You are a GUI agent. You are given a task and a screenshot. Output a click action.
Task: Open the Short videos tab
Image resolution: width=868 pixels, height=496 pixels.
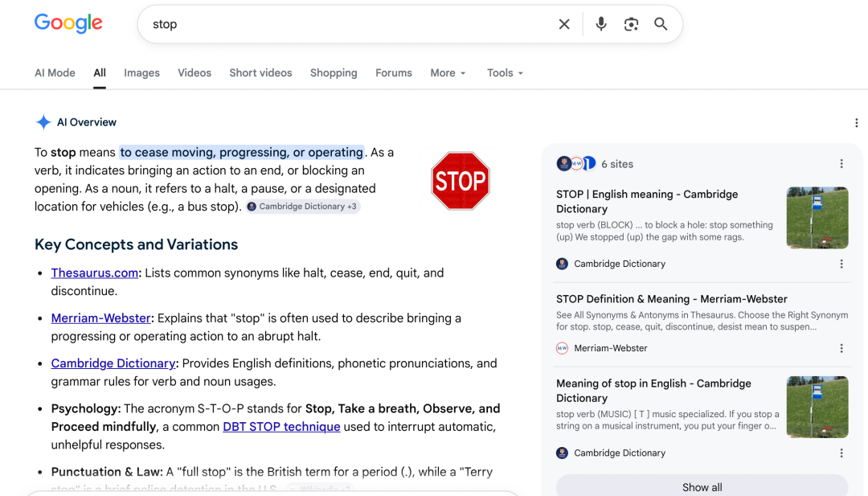260,73
